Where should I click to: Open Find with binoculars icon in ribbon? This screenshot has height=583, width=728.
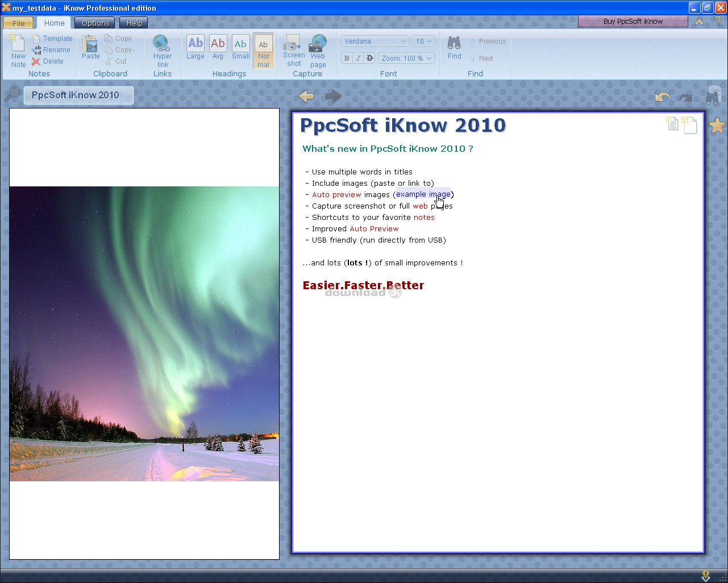[454, 48]
